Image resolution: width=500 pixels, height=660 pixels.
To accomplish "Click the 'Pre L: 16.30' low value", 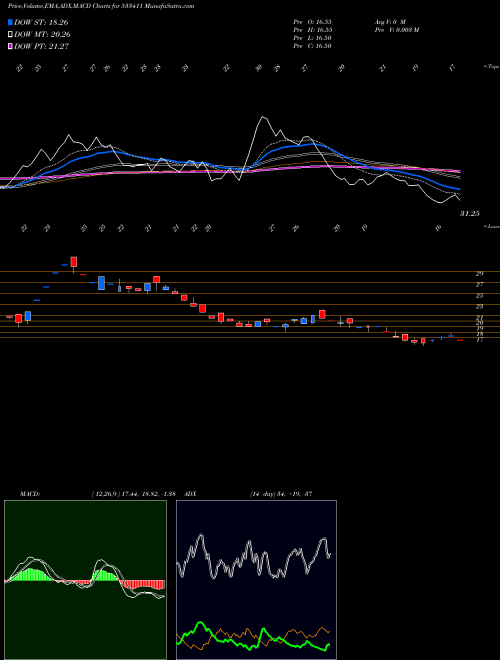I will (x=313, y=38).
